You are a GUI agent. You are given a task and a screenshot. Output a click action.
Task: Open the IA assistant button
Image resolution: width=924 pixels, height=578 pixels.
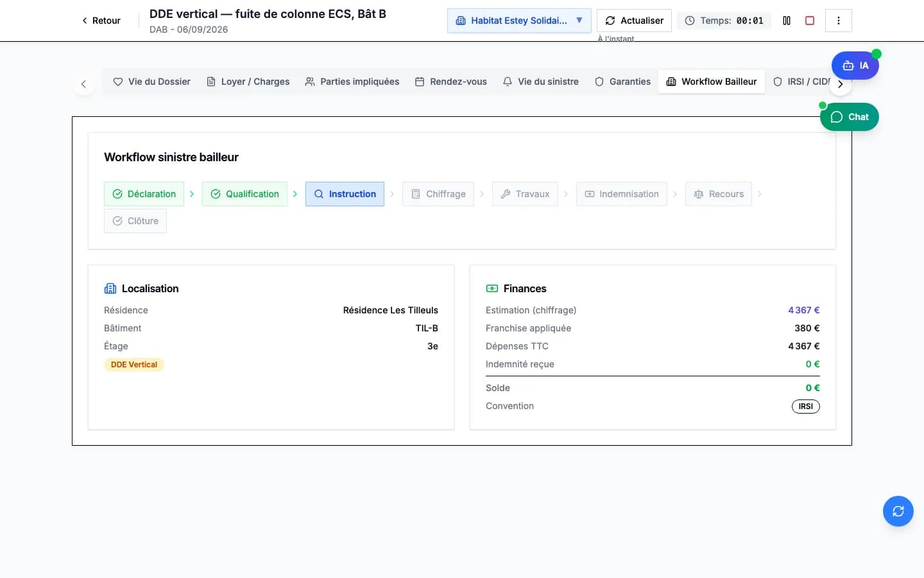[855, 66]
